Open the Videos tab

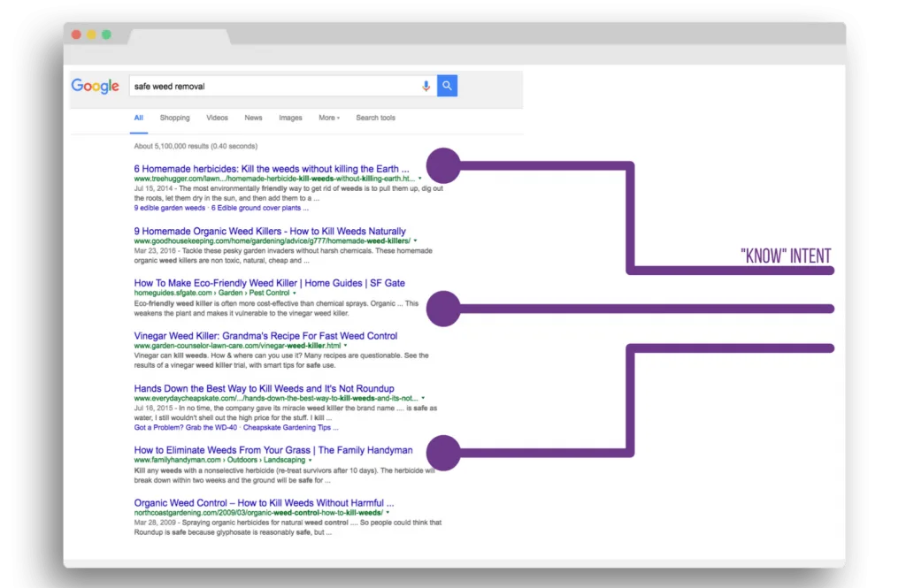point(218,118)
